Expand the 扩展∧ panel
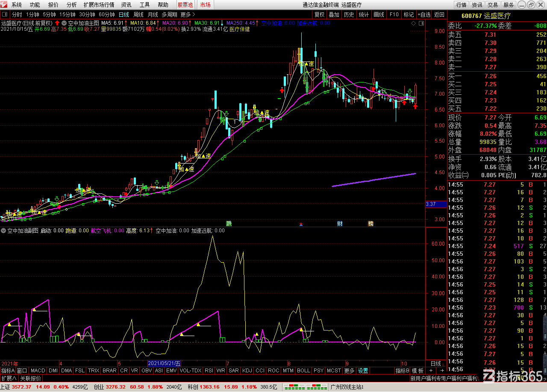 coord(9,378)
